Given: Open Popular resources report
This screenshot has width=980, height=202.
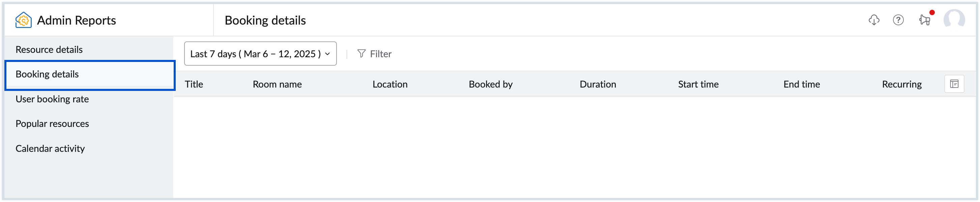Looking at the screenshot, I should pyautogui.click(x=52, y=124).
